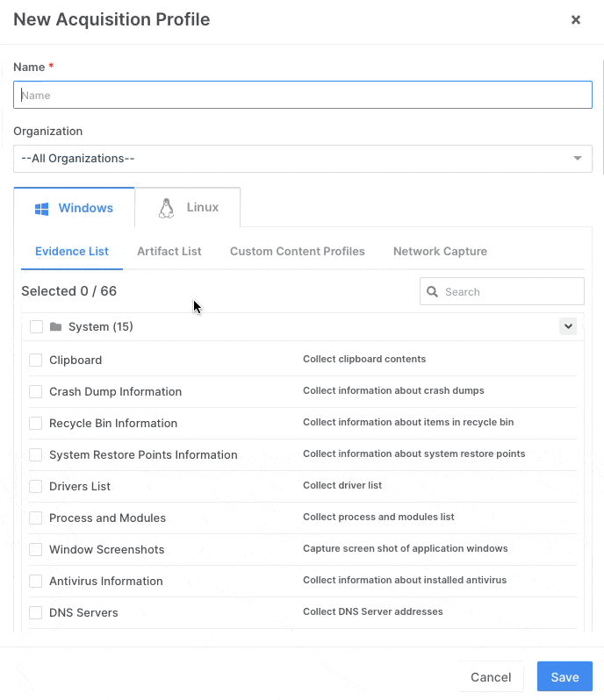Click the Windows logo icon

point(41,209)
